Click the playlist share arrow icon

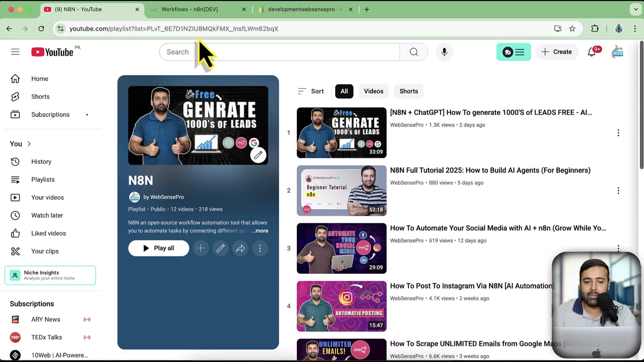click(240, 248)
